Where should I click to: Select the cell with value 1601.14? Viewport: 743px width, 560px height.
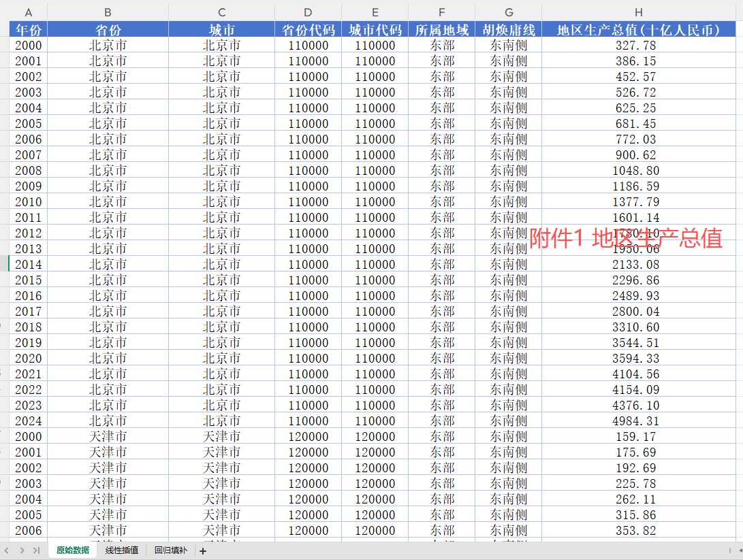pyautogui.click(x=639, y=217)
